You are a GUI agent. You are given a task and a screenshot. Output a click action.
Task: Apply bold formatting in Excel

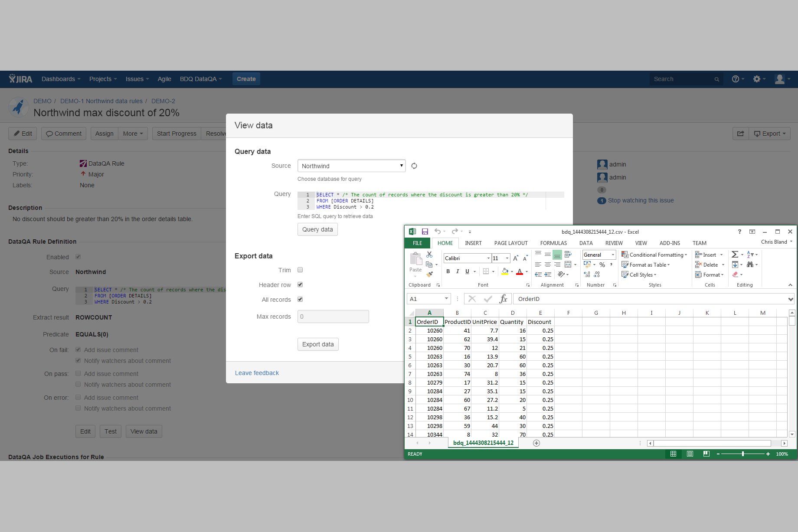(x=448, y=271)
